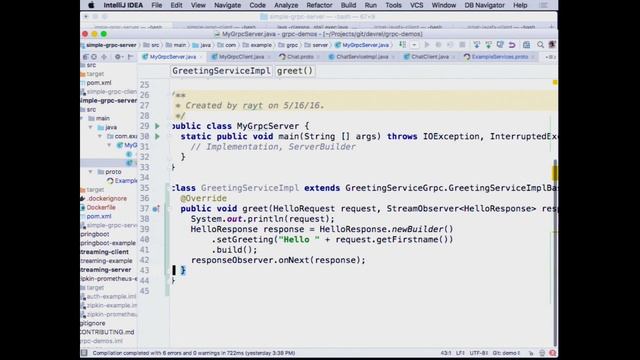The image size is (640, 360).
Task: Click the red error indicator in status bar
Action: [552, 353]
